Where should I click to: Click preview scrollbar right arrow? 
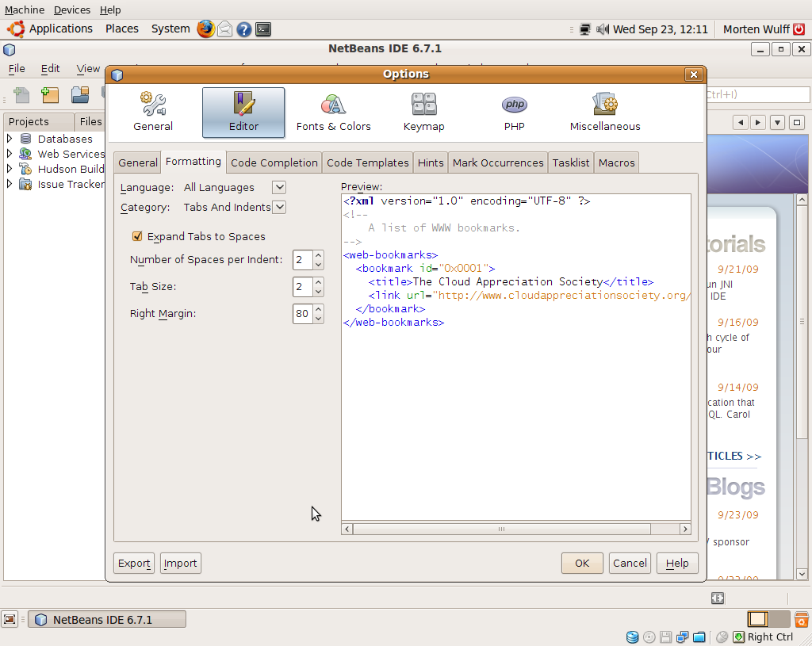point(685,529)
